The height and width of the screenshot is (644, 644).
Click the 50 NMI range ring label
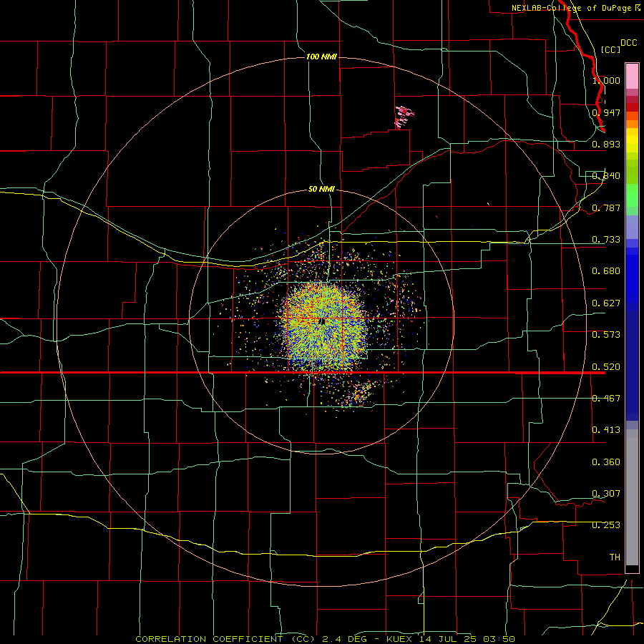coord(321,190)
